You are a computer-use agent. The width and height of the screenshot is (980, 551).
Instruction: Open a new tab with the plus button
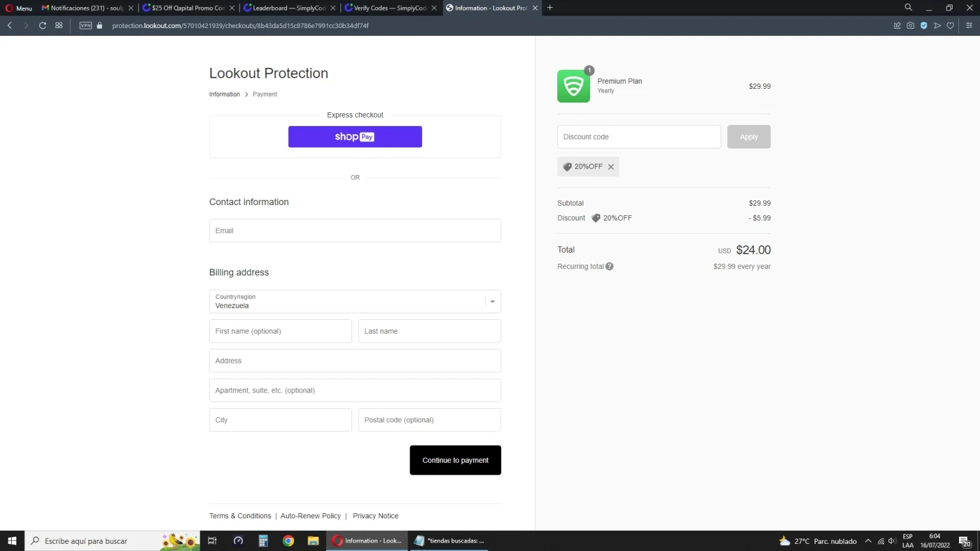(x=550, y=8)
